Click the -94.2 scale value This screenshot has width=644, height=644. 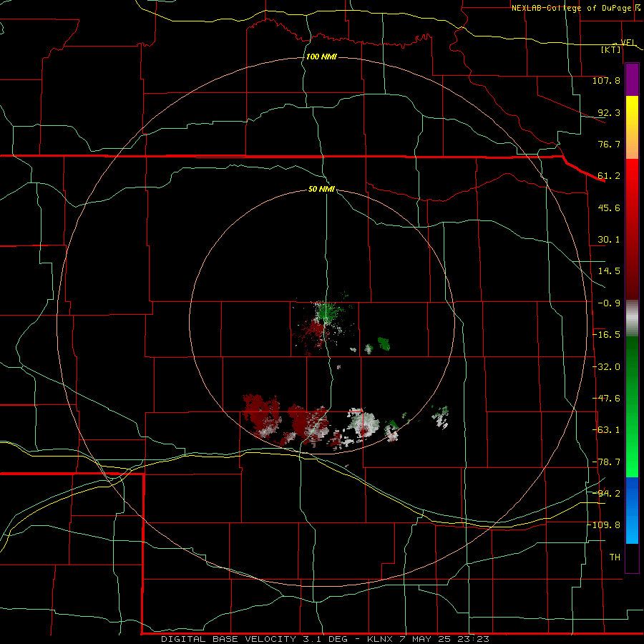(x=606, y=493)
